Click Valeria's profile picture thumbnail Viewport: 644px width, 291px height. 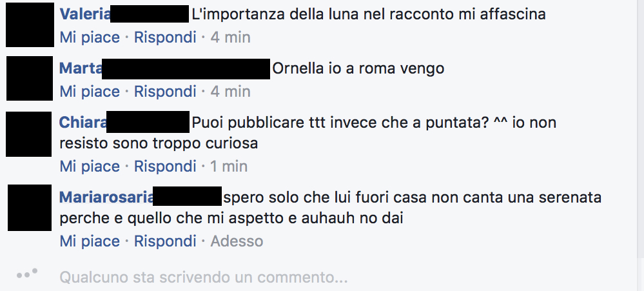[x=30, y=25]
